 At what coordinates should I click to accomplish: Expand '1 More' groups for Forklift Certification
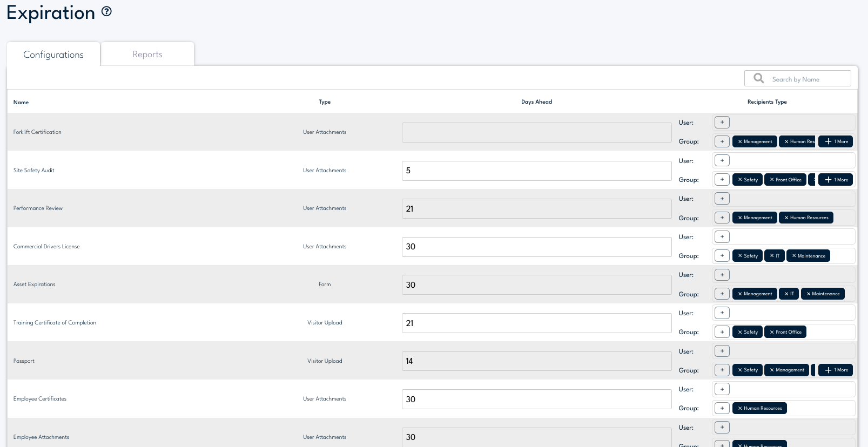click(836, 141)
